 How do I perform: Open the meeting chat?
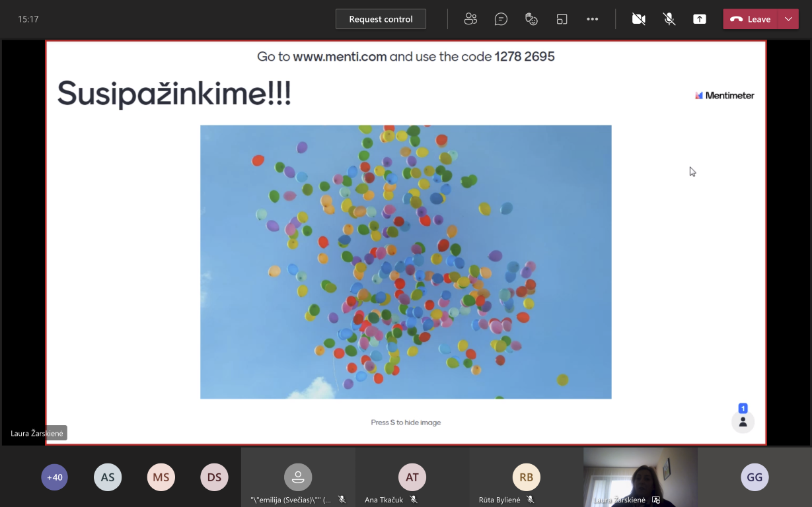(501, 19)
